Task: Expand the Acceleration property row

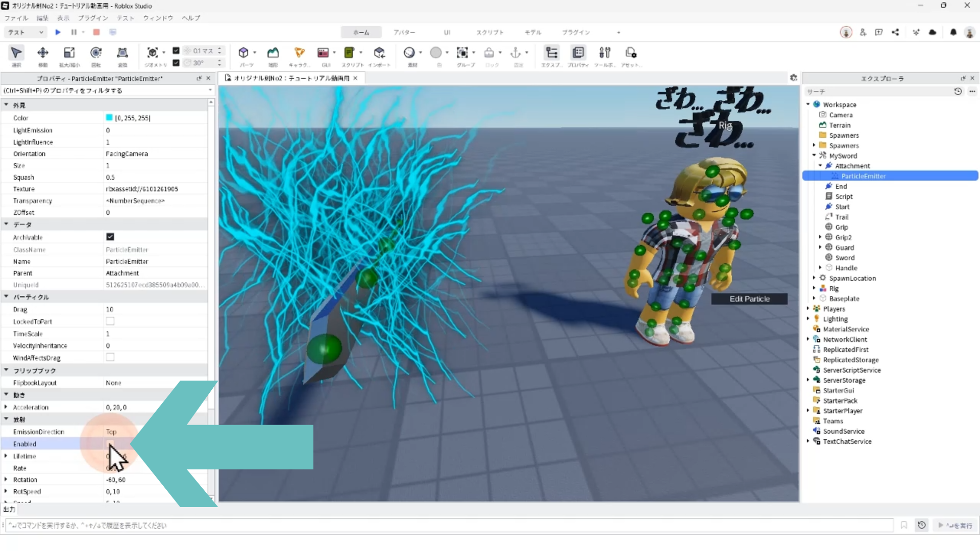Action: click(x=6, y=407)
